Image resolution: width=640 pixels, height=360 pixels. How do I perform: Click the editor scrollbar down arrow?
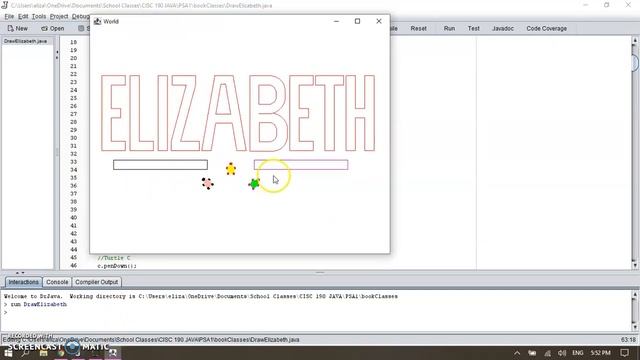pyautogui.click(x=635, y=265)
